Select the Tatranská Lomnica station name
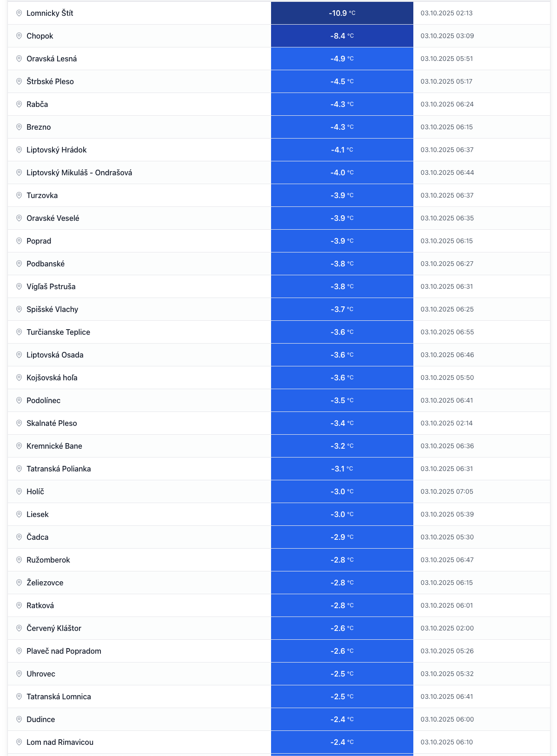The image size is (557, 756). click(59, 696)
